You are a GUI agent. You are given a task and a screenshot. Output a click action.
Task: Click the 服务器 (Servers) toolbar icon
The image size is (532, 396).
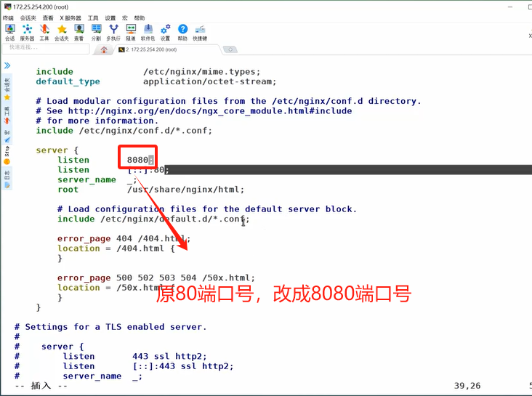27,32
